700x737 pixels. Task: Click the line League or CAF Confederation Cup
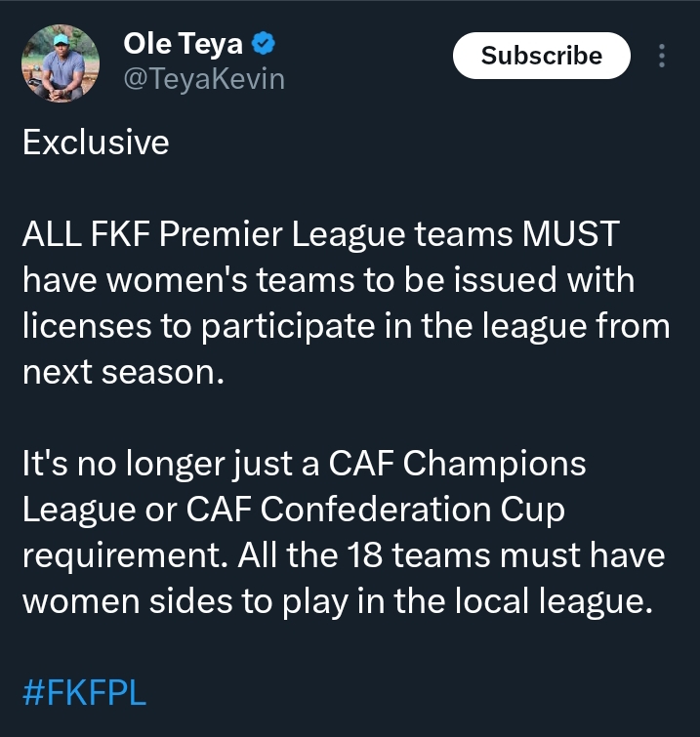(293, 510)
